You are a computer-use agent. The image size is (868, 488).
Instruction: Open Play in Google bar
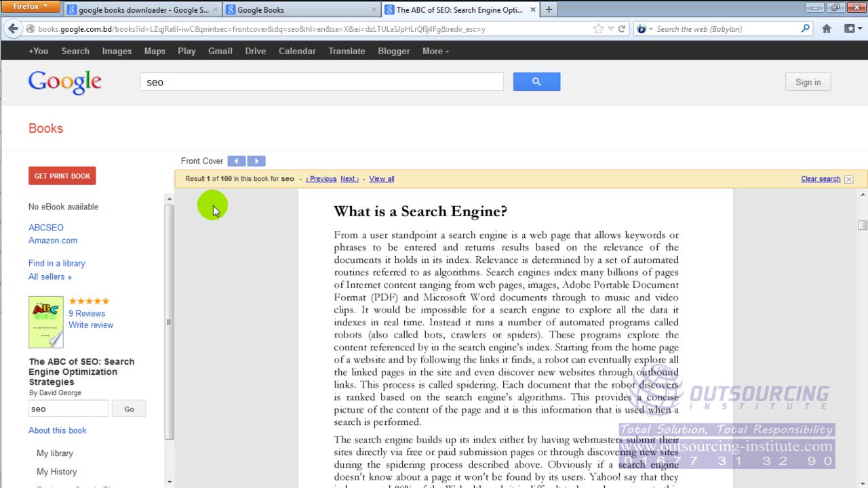(186, 51)
